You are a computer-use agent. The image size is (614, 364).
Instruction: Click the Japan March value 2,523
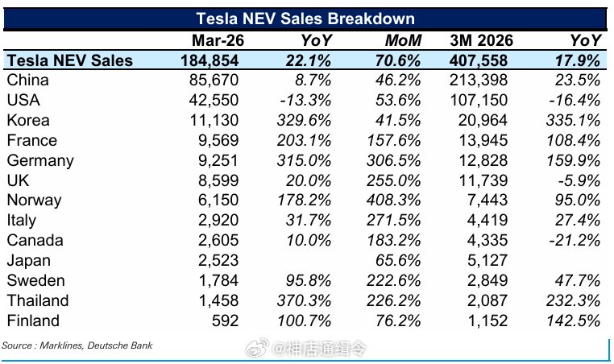pyautogui.click(x=218, y=260)
